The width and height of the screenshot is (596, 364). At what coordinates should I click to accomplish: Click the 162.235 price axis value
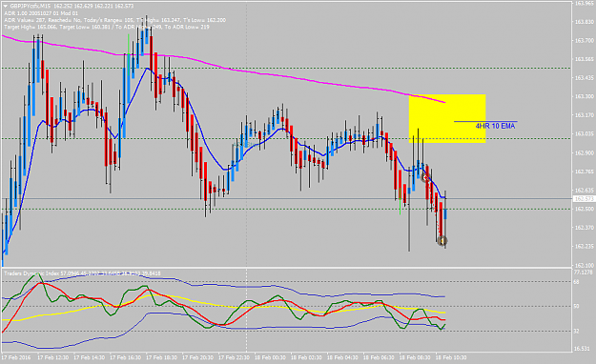pos(585,246)
